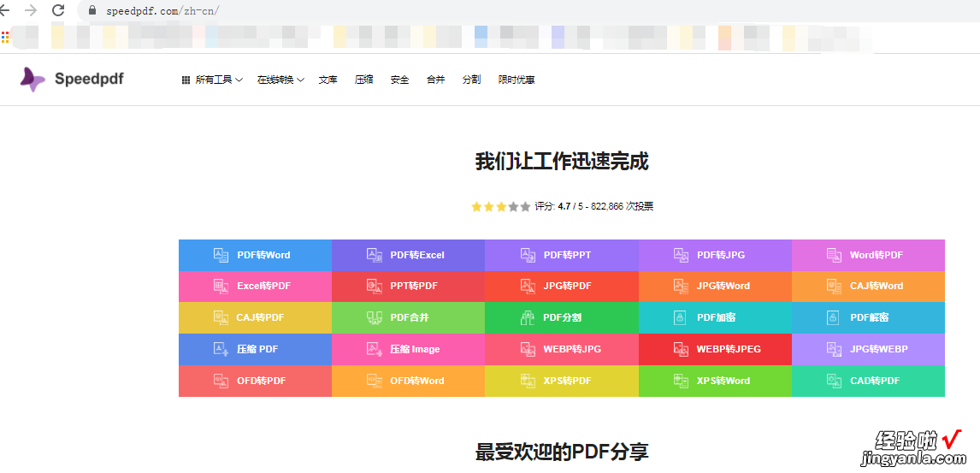980x473 pixels.
Task: Click the 822,866 次投票 rating text
Action: pos(623,206)
